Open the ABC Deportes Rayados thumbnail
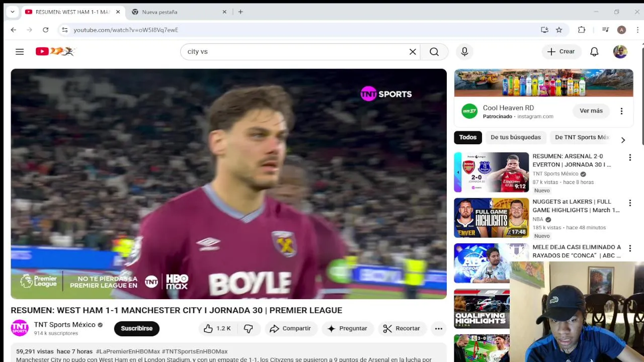Viewport: 644px width, 362px height. [482, 263]
